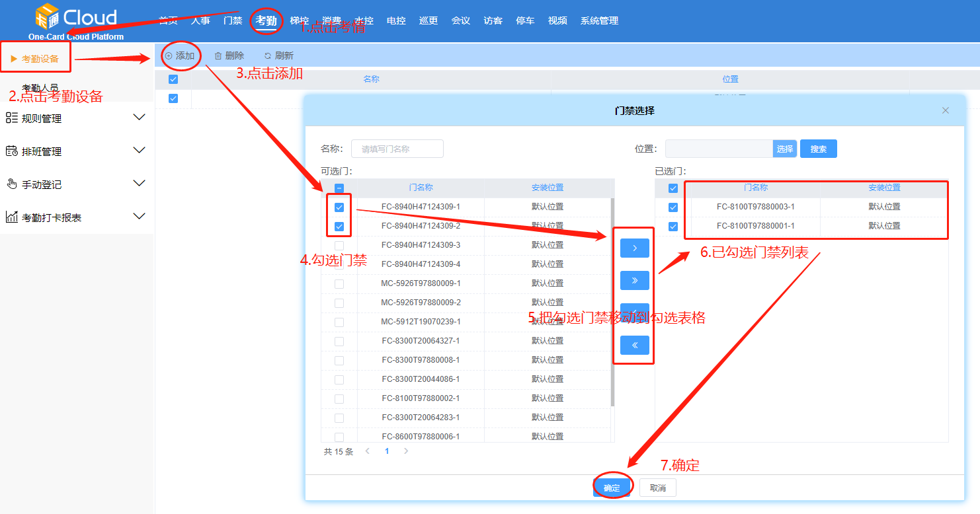Click the move-all-left double arrow button
The width and height of the screenshot is (980, 514).
coord(634,345)
